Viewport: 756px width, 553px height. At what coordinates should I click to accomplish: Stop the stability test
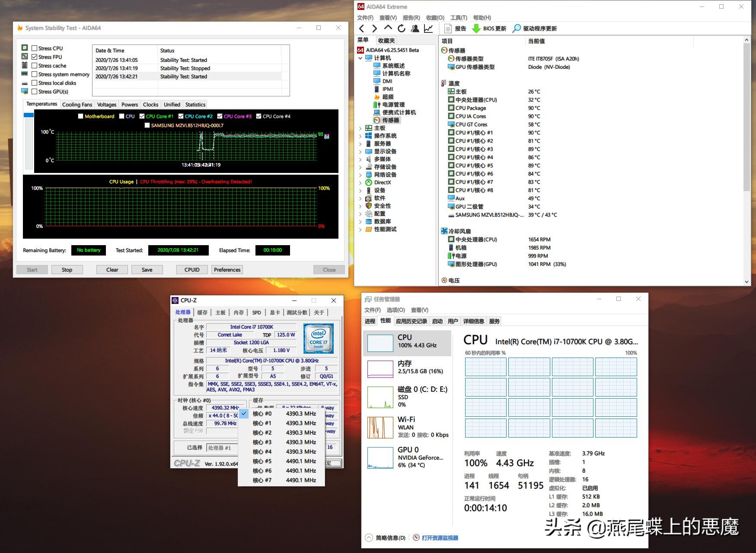pos(67,270)
